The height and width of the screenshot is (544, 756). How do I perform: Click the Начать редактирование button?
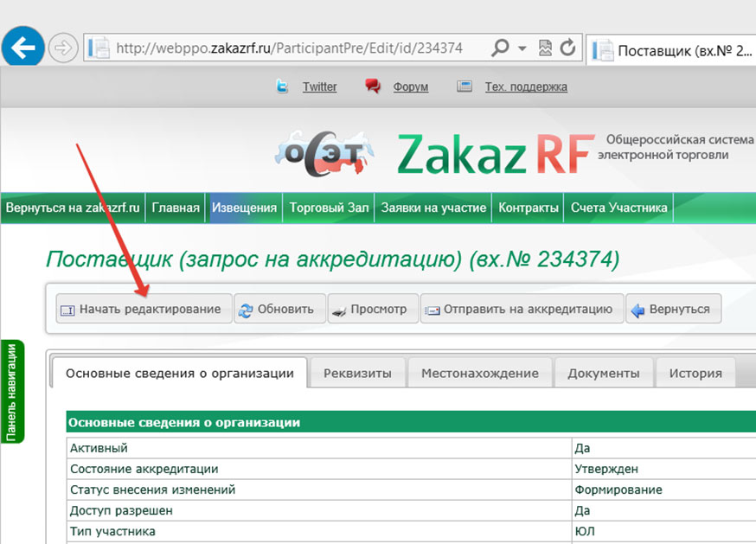point(144,309)
